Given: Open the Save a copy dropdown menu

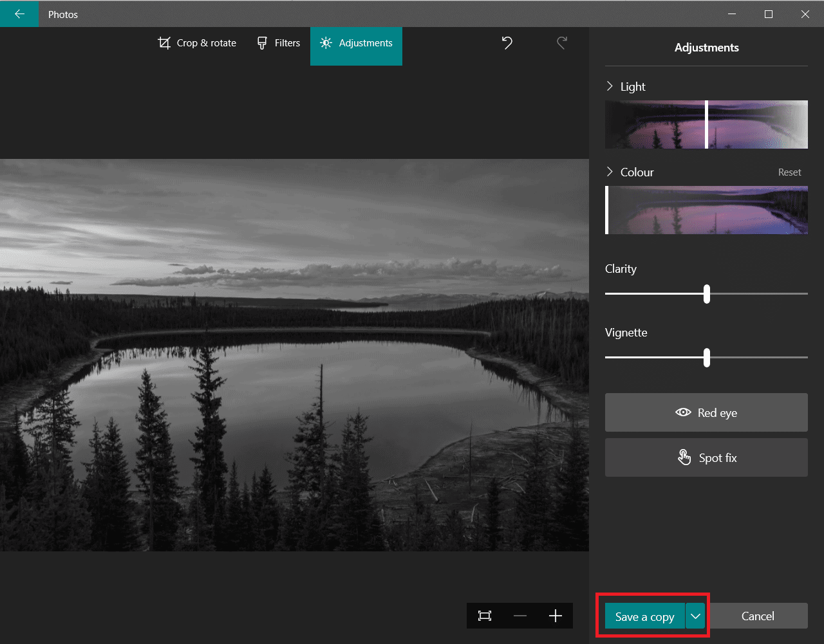Looking at the screenshot, I should pyautogui.click(x=695, y=616).
